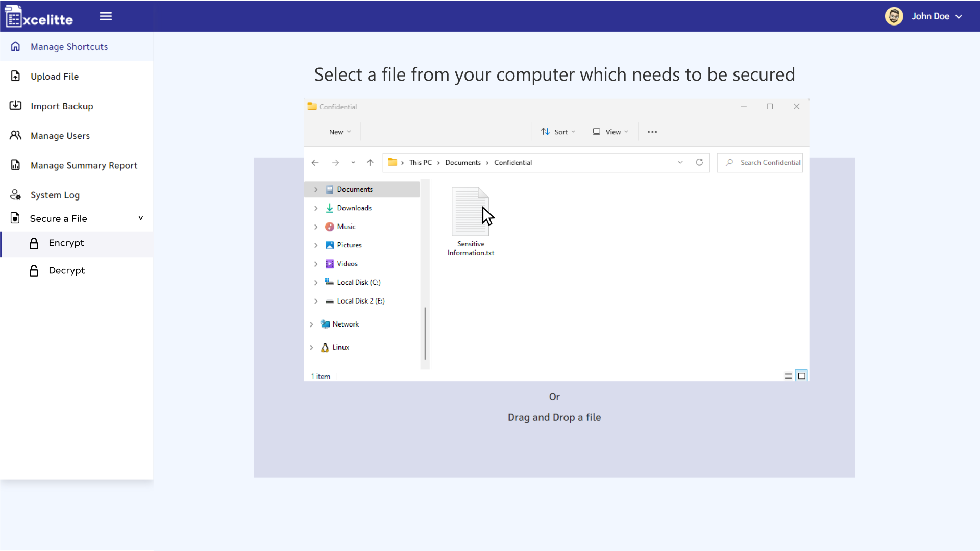The image size is (980, 551).
Task: Select the Sensitive Information.txt file
Action: 470,212
